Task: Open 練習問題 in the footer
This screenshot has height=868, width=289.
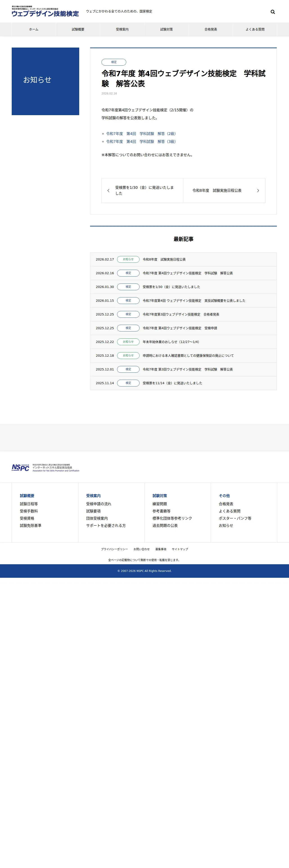Action: 160,504
